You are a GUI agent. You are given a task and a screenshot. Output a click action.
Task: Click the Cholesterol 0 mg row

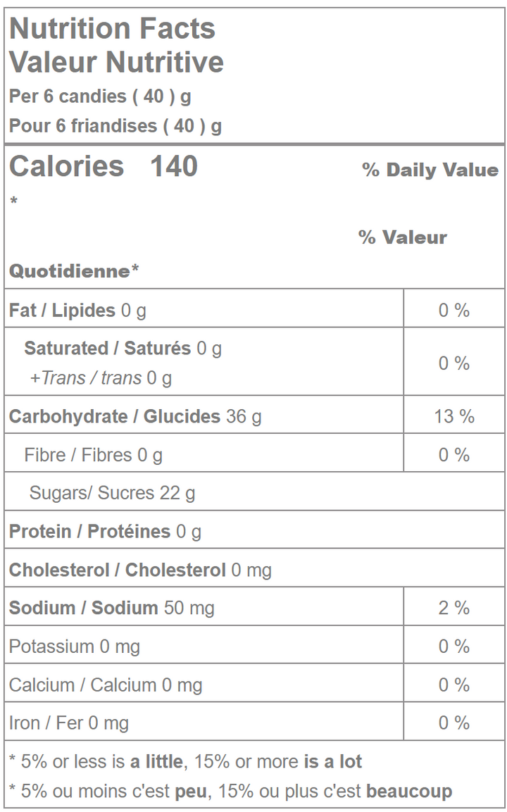(139, 570)
